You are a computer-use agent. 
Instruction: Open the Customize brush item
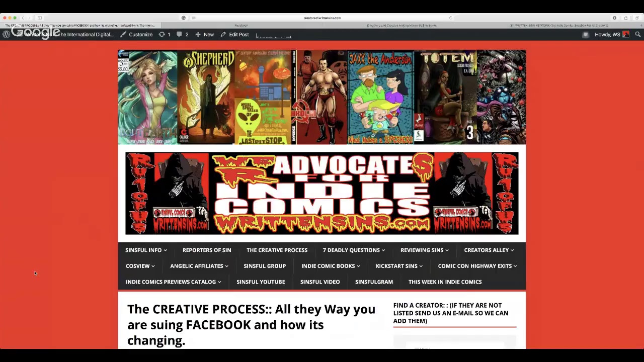(136, 35)
